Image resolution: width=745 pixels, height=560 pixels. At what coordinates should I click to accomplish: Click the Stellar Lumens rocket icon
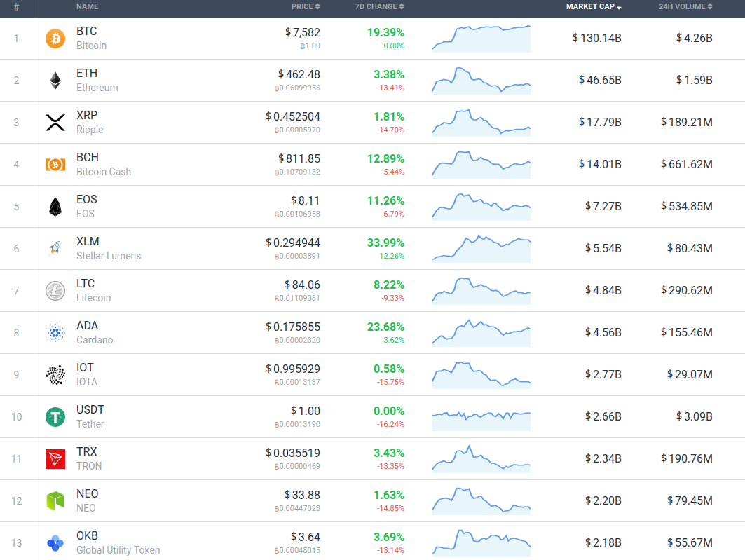[55, 248]
